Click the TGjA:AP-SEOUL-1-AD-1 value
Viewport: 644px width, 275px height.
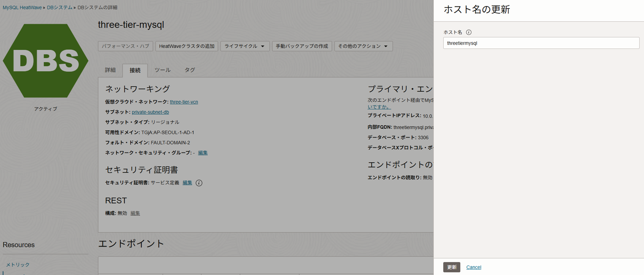coord(168,133)
